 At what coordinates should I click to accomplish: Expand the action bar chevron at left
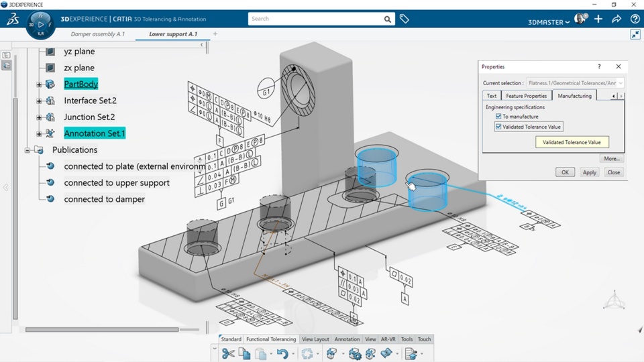(214, 349)
